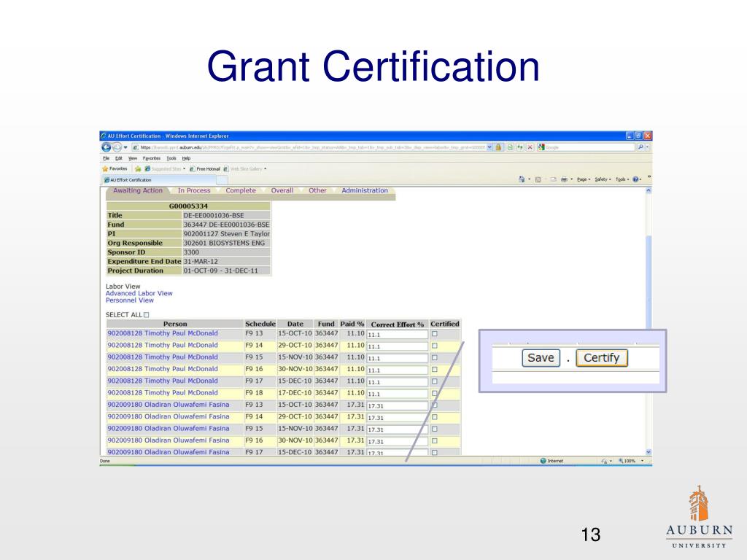
Task: Open the Advanced Labor View link
Action: click(139, 293)
